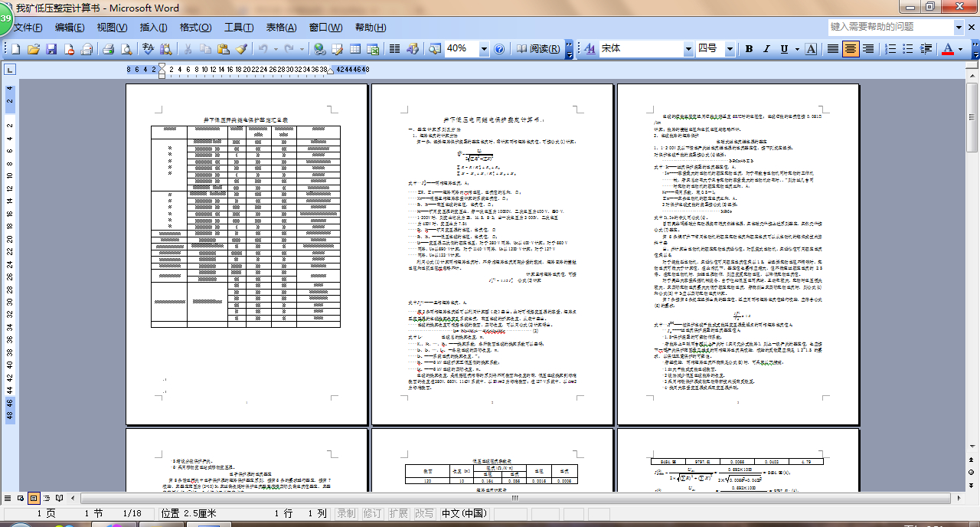Open the 编辑(E) menu
This screenshot has width=980, height=527.
click(70, 27)
